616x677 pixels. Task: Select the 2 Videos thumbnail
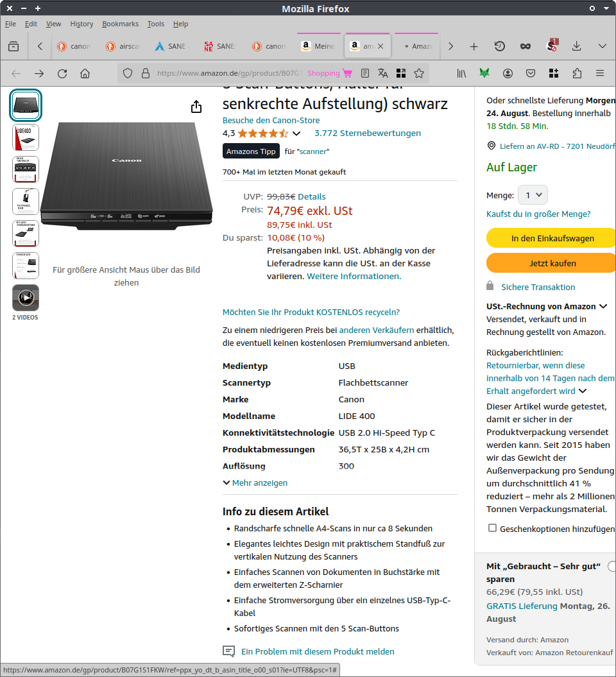point(25,298)
